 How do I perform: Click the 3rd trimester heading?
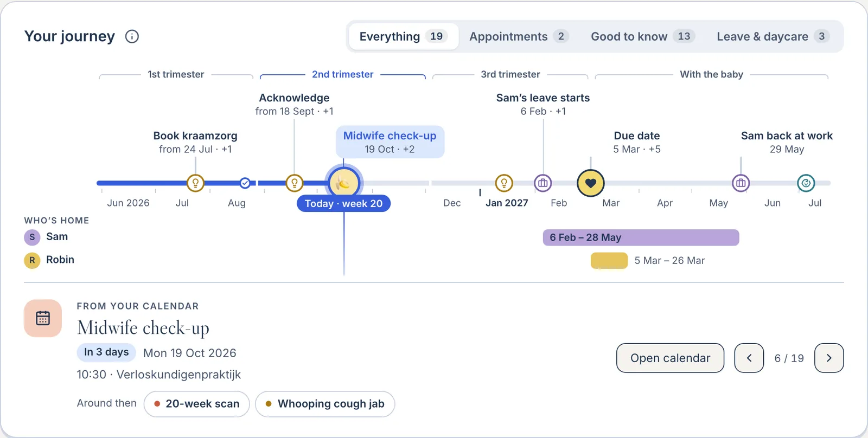510,74
